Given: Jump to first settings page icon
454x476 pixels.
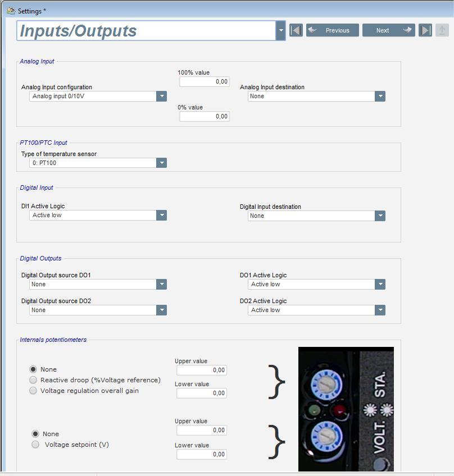Looking at the screenshot, I should 296,30.
